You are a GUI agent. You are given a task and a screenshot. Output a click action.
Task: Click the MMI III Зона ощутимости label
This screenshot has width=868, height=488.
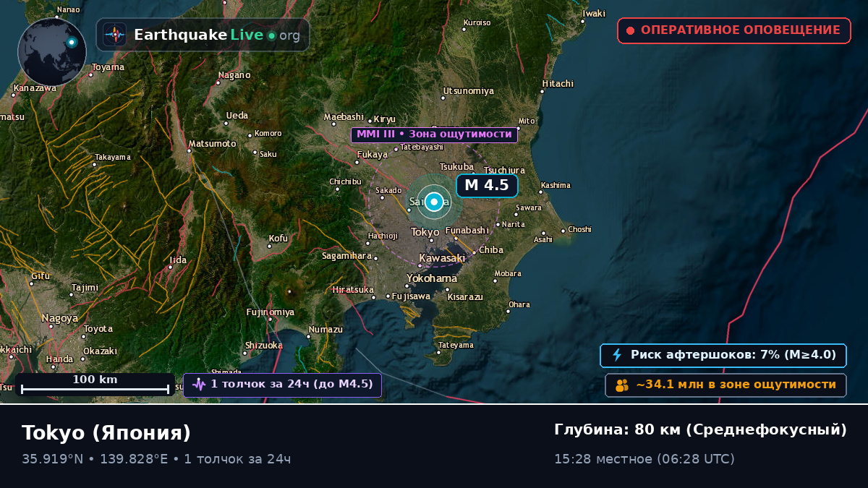click(434, 134)
